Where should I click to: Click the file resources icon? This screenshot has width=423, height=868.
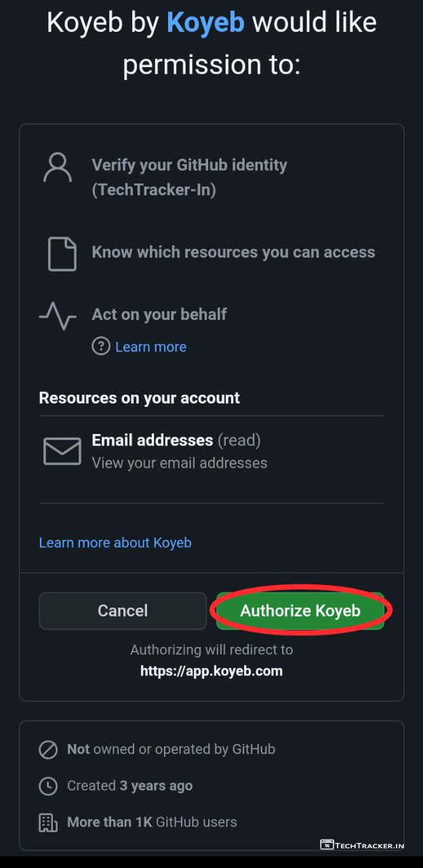coord(62,254)
